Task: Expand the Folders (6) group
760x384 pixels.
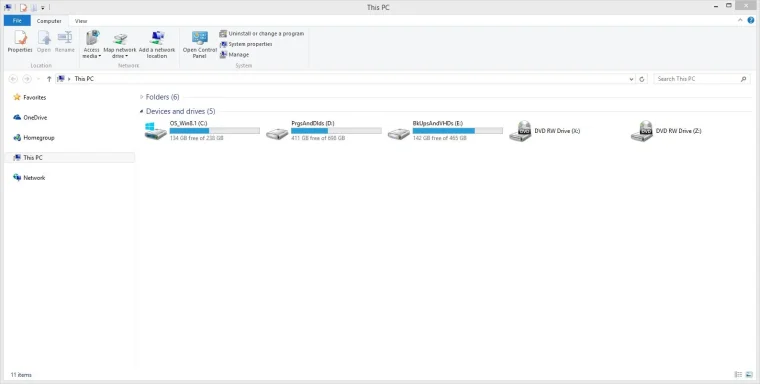Action: coord(142,97)
